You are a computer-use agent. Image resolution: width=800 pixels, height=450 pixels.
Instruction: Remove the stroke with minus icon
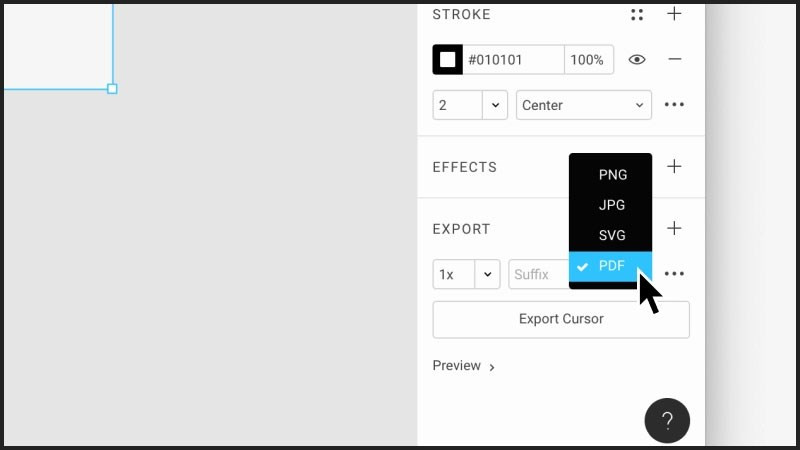[x=674, y=59]
